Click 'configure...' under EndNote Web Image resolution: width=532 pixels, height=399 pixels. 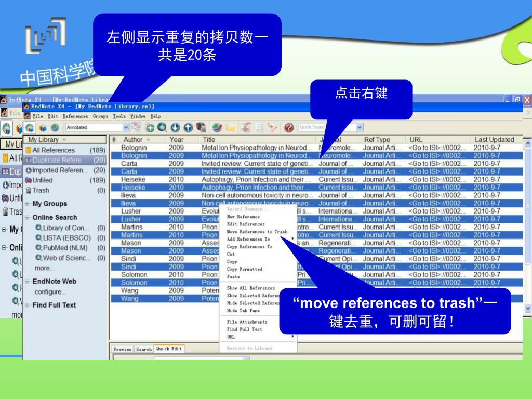pyautogui.click(x=50, y=292)
